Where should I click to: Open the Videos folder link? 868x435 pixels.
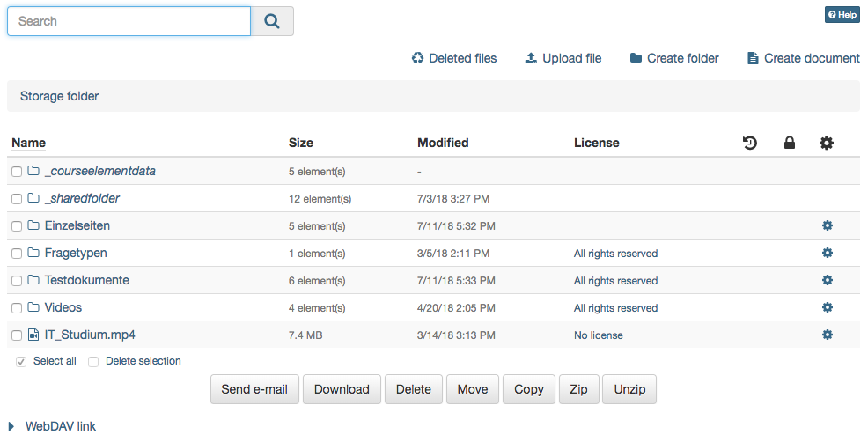(x=63, y=308)
